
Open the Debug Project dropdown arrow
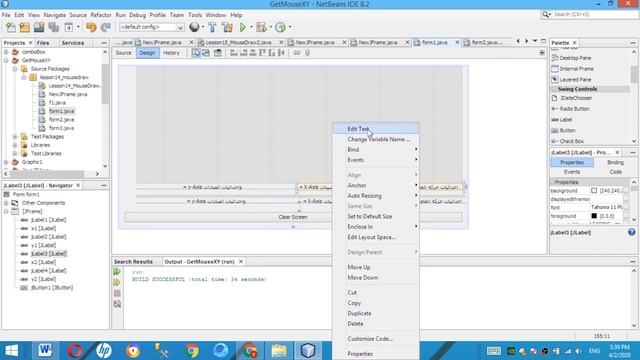pos(270,27)
